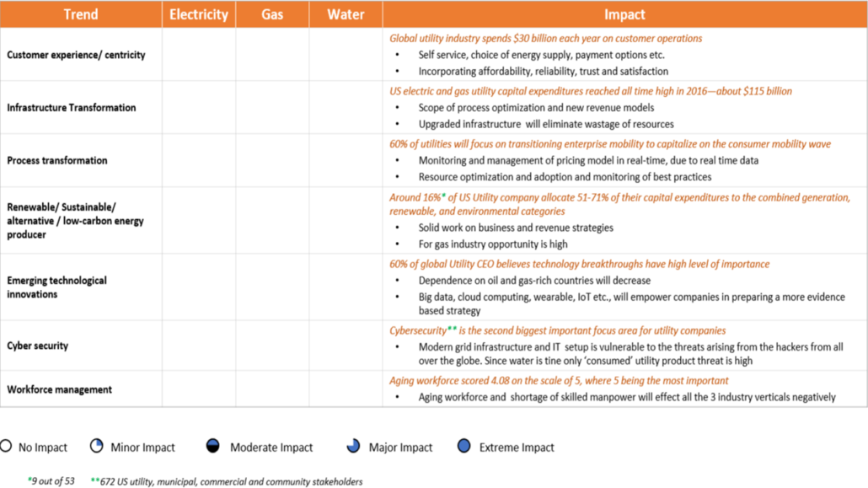Select the Electricity column header
The image size is (868, 488).
pos(199,14)
